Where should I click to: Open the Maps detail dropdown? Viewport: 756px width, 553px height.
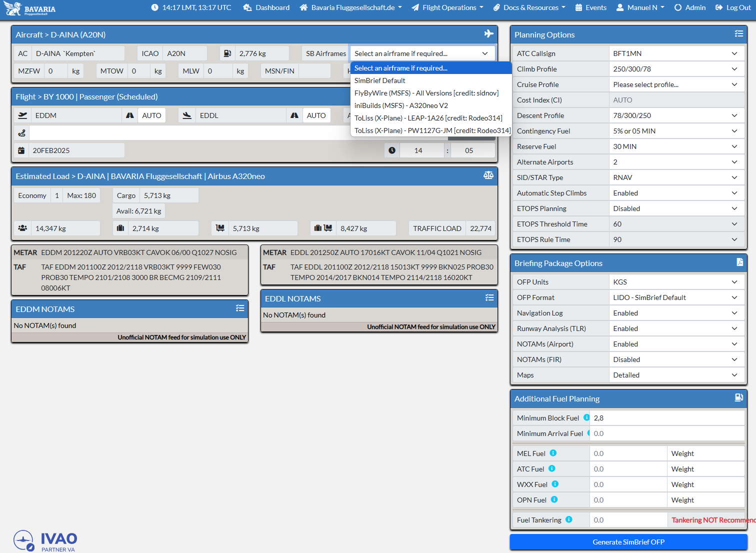click(677, 375)
